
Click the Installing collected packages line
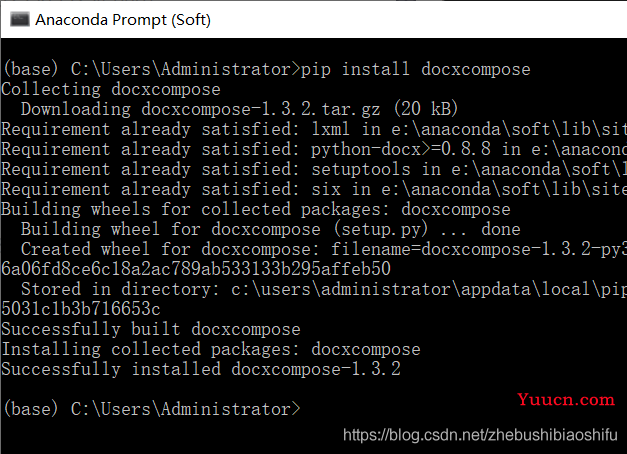pos(211,349)
